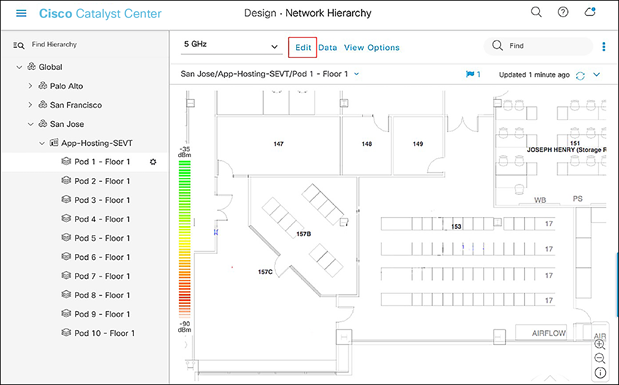Expand the chevron next to refresh

[x=596, y=75]
